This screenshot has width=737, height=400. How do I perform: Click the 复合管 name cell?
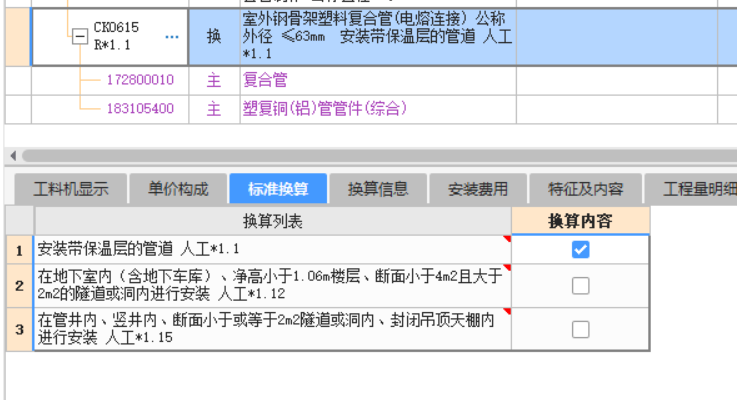pyautogui.click(x=378, y=80)
